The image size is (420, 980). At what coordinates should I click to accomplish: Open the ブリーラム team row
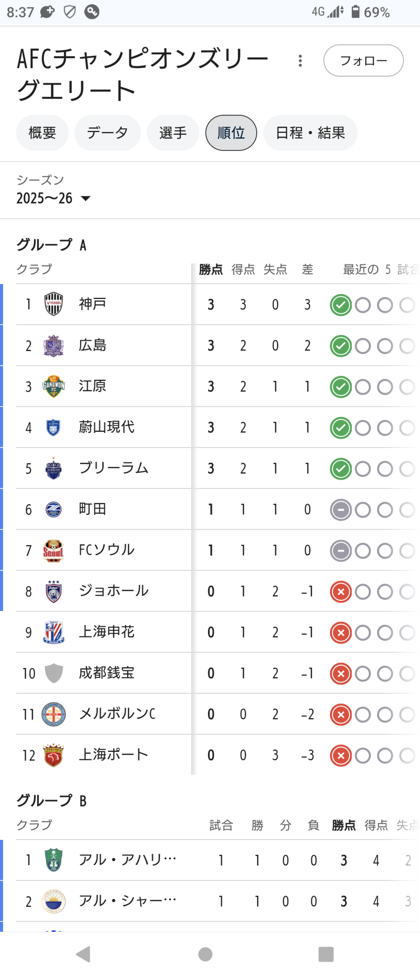pos(113,468)
